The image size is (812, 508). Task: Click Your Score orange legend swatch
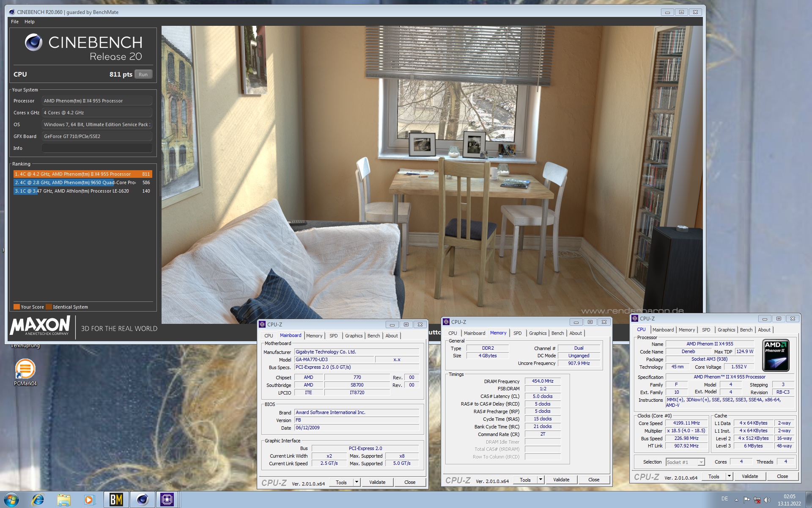pos(17,307)
